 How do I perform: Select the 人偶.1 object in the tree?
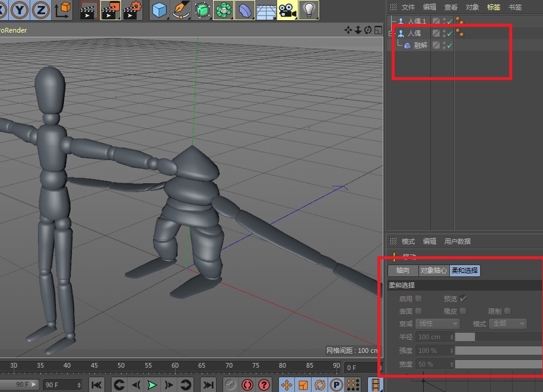coord(417,21)
